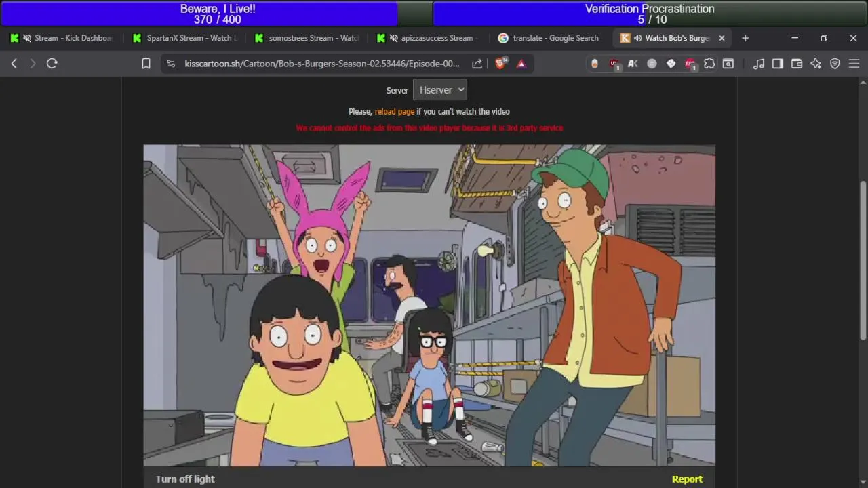
Task: Click the forward navigation arrow
Action: click(x=33, y=63)
